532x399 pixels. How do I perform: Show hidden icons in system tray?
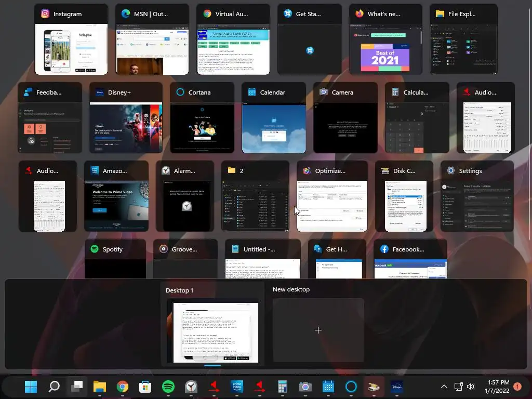444,387
